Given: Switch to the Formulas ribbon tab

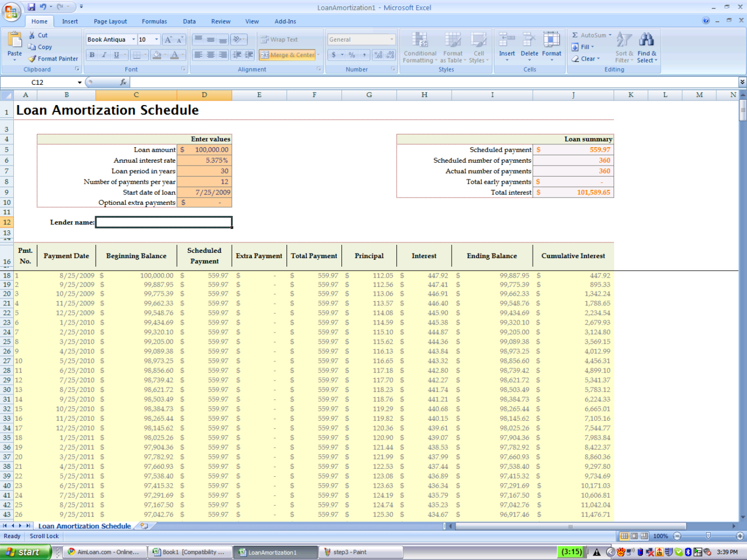Looking at the screenshot, I should [154, 21].
